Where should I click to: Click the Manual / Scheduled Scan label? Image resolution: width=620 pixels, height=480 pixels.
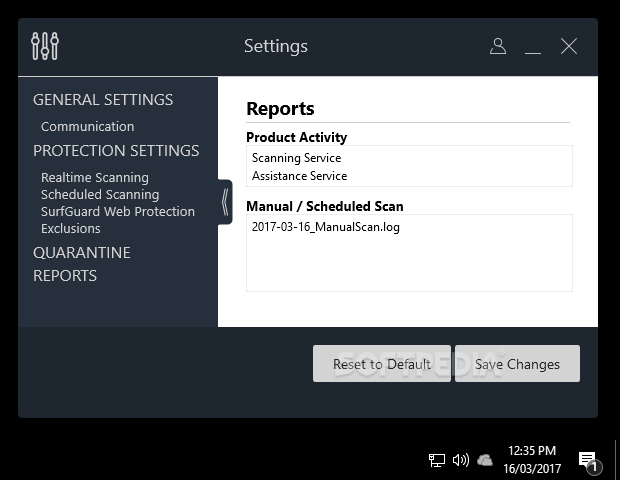(325, 206)
